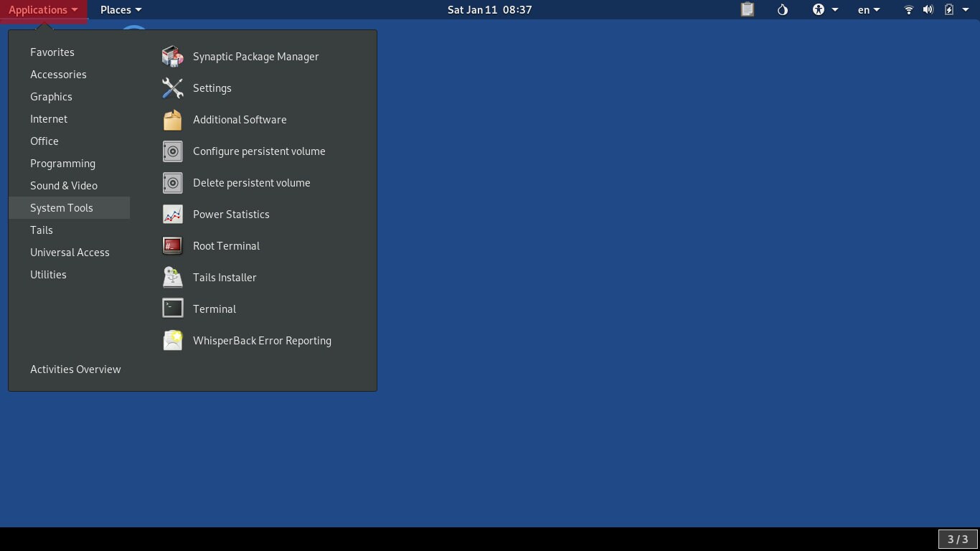Select the Internet category
Viewport: 980px width, 551px height.
click(49, 118)
